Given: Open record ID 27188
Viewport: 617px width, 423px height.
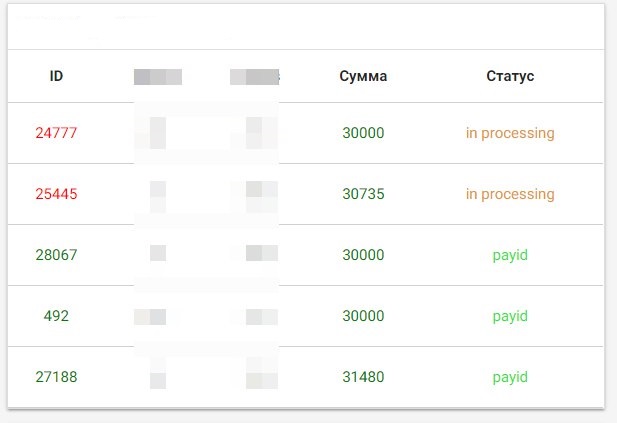Looking at the screenshot, I should point(56,377).
